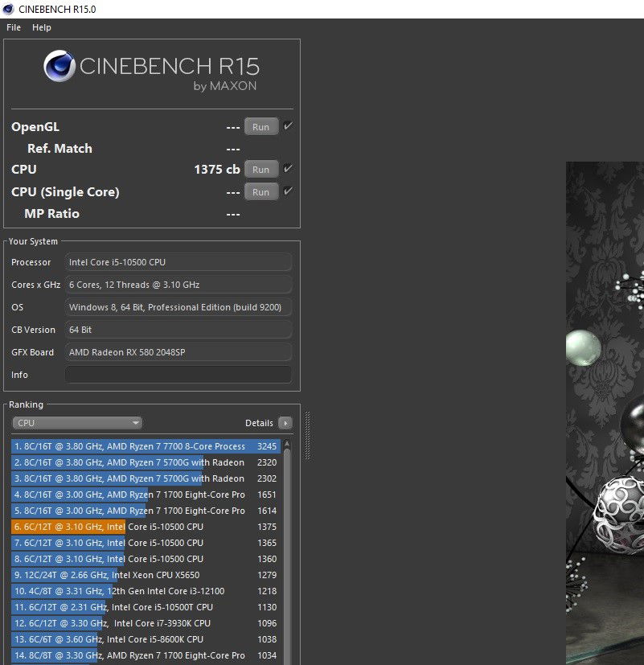Viewport: 644px width, 665px height.
Task: Click the rendered scene preview image
Action: [x=605, y=413]
